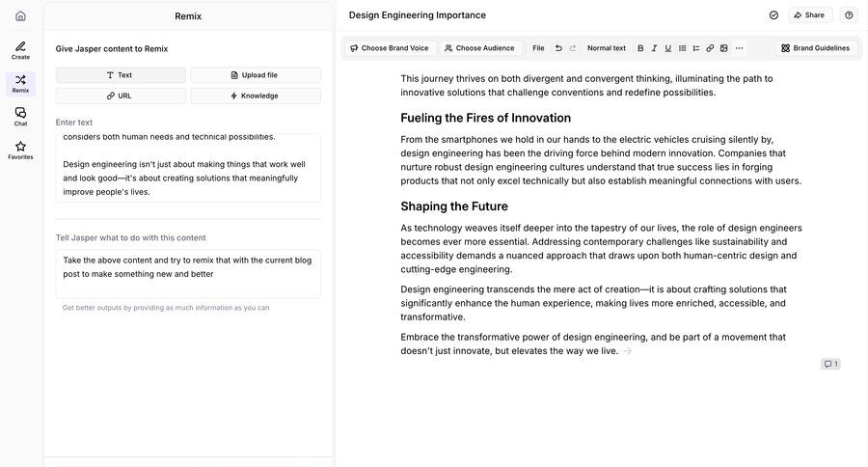
Task: Open the Chat section in sidebar
Action: (x=20, y=117)
